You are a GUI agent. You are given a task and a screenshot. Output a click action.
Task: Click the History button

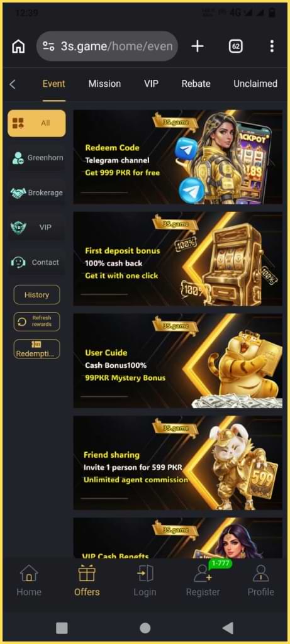36,295
